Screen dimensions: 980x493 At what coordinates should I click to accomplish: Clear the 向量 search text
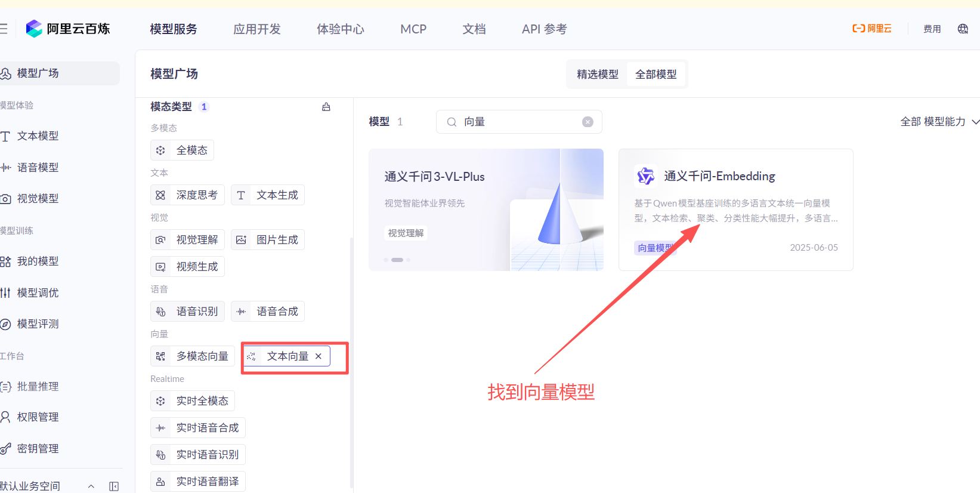click(x=588, y=122)
